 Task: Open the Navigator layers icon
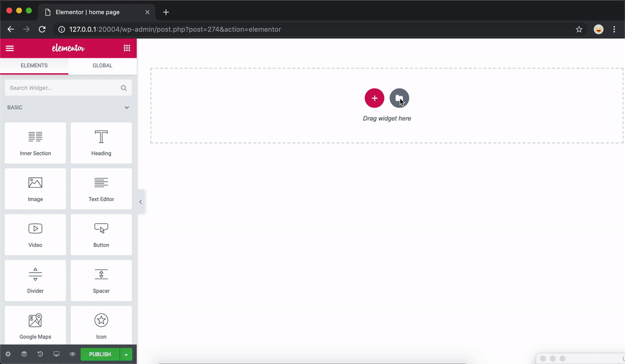(24, 354)
